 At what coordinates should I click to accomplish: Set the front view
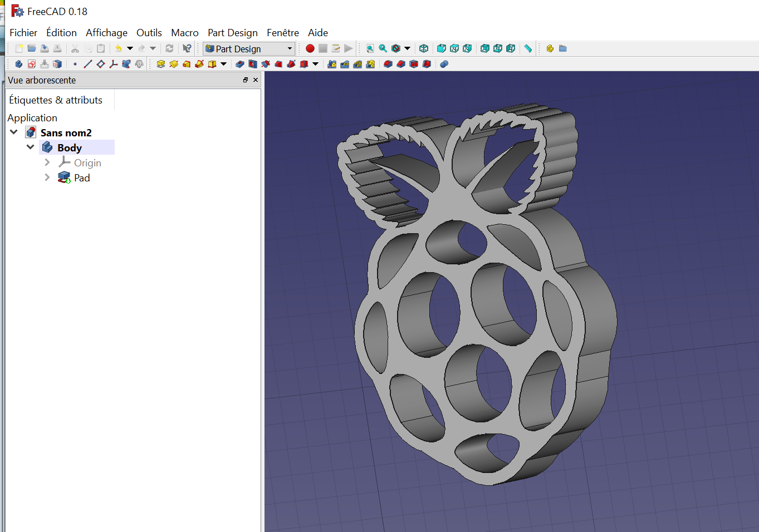442,48
